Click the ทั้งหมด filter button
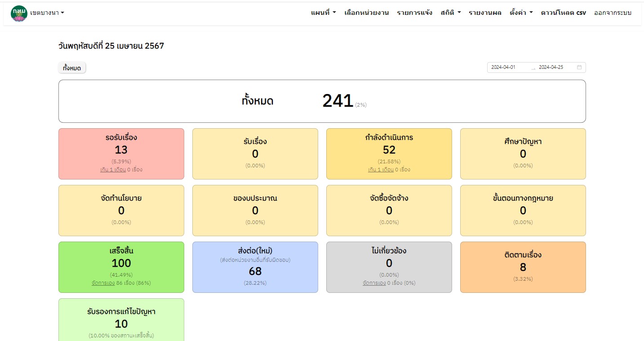 click(x=72, y=68)
